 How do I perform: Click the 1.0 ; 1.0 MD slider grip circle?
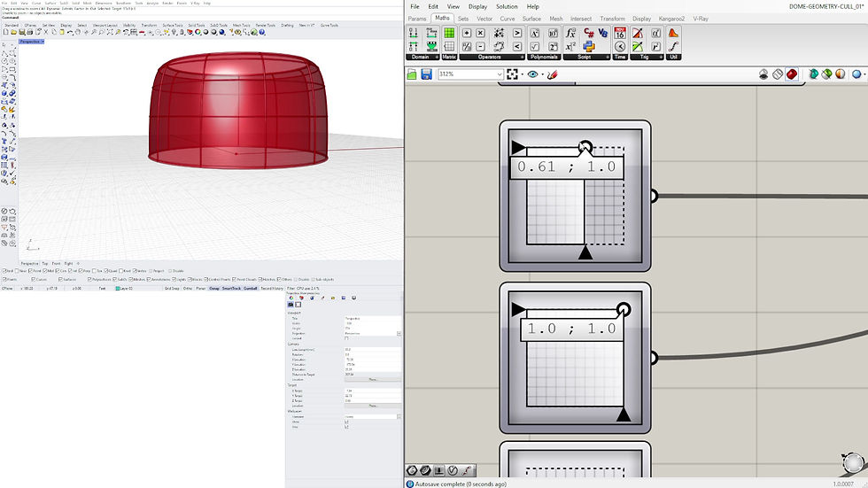(624, 309)
